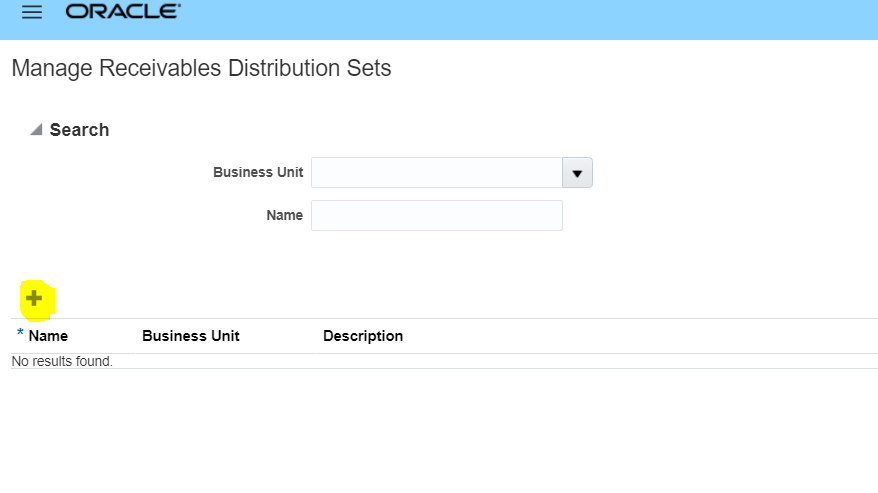Viewport: 878px width, 493px height.
Task: Sort by the Business Unit column header
Action: point(190,336)
